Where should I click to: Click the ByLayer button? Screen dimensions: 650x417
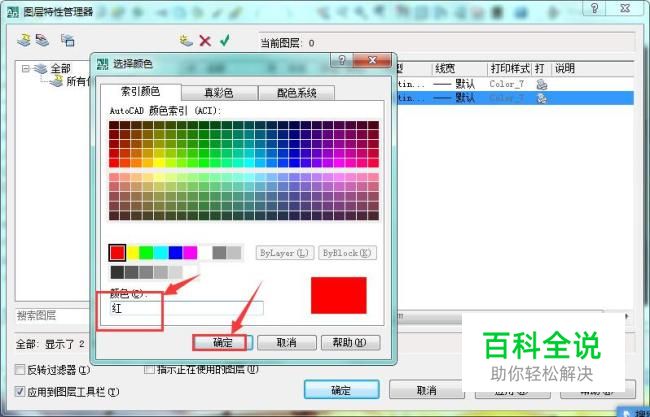point(284,253)
